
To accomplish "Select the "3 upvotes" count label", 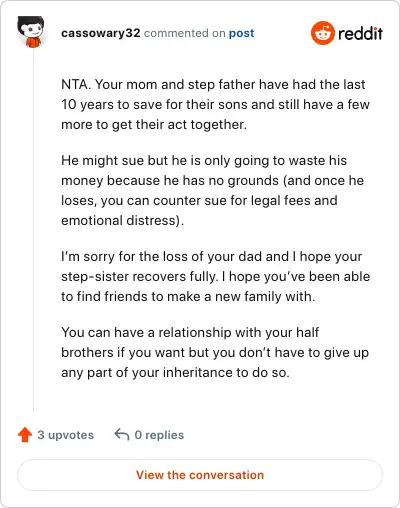I will [65, 435].
